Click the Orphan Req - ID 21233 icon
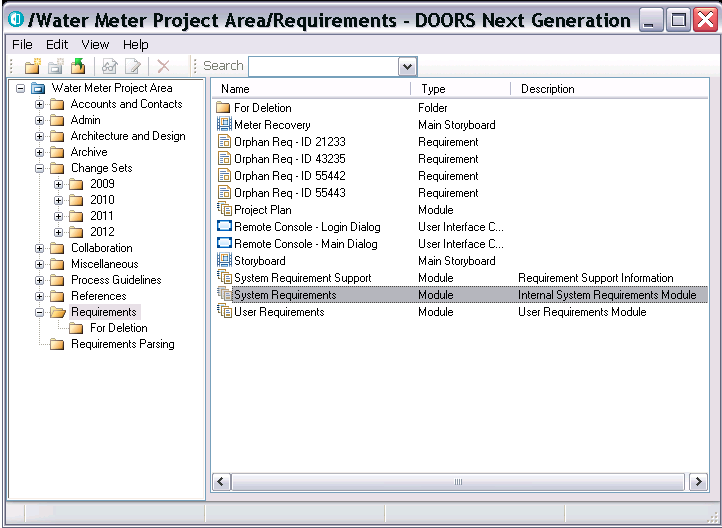The image size is (722, 528). point(224,142)
